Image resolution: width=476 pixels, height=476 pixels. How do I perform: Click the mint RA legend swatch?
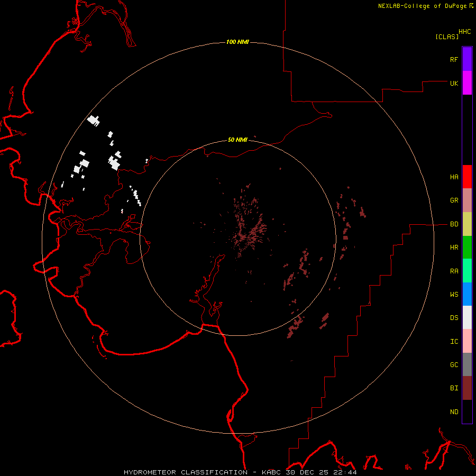pos(467,271)
